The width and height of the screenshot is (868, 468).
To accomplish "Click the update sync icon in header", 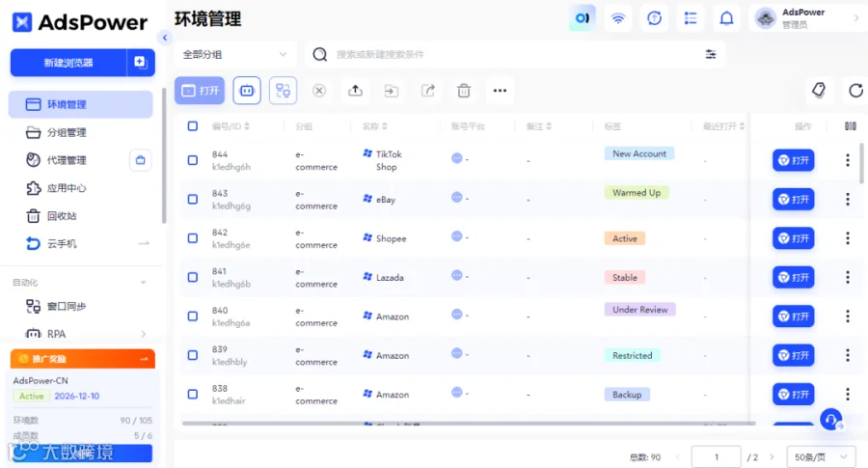I will coord(654,18).
